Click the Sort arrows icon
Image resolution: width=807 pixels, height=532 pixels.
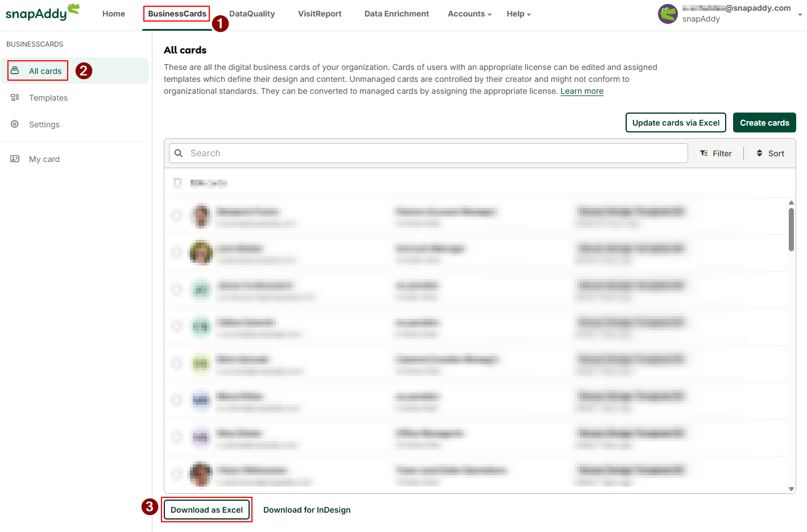pyautogui.click(x=759, y=153)
